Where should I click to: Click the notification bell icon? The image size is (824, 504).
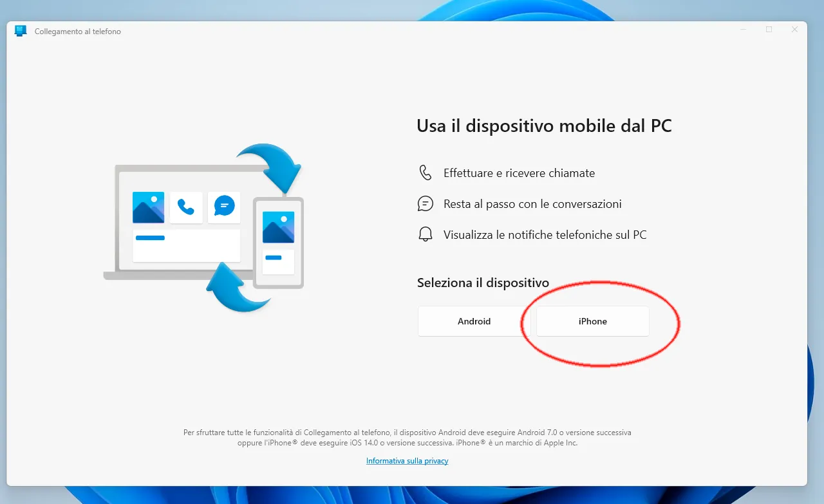425,234
